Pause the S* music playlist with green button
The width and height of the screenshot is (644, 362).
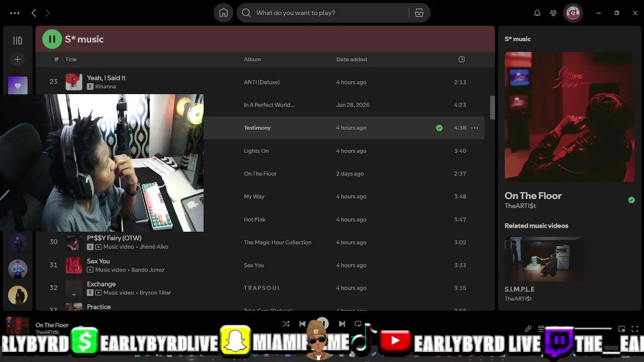tap(52, 39)
